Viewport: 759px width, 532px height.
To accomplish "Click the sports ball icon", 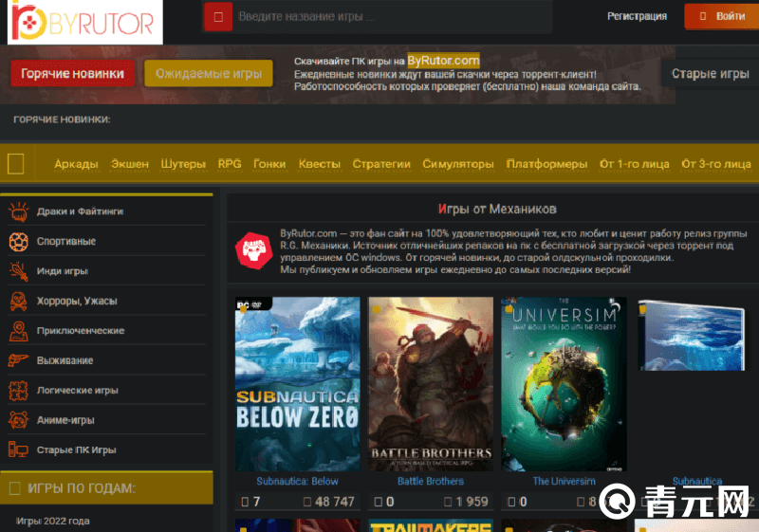I will click(x=18, y=241).
